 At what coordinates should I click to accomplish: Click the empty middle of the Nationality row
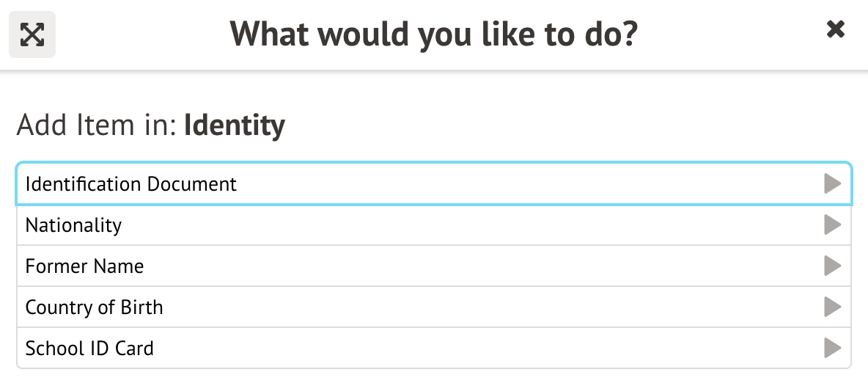[x=440, y=225]
